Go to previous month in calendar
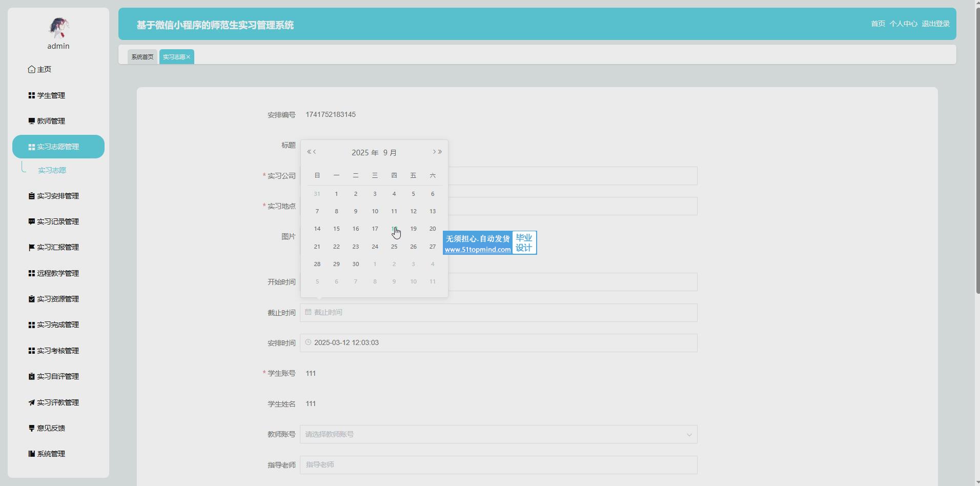 pyautogui.click(x=315, y=152)
